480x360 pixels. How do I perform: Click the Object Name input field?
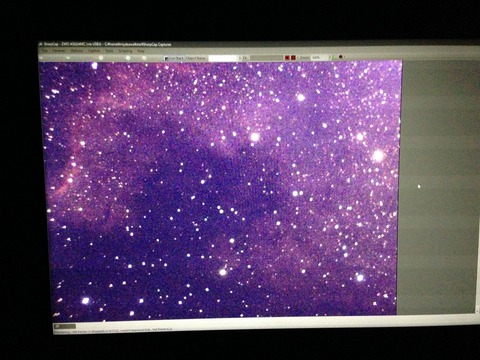(222, 58)
